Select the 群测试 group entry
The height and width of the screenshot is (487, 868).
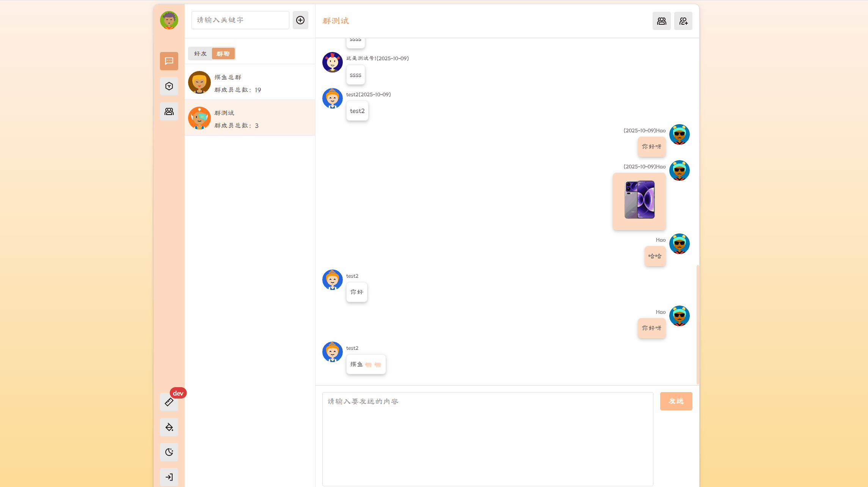coord(250,118)
